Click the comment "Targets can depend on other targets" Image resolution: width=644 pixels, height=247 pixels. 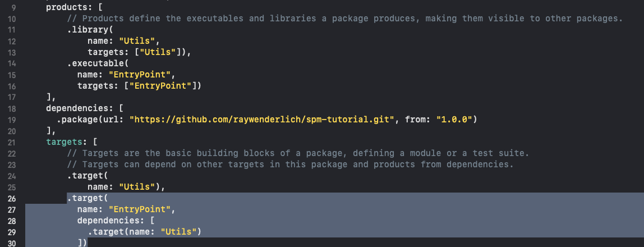291,164
